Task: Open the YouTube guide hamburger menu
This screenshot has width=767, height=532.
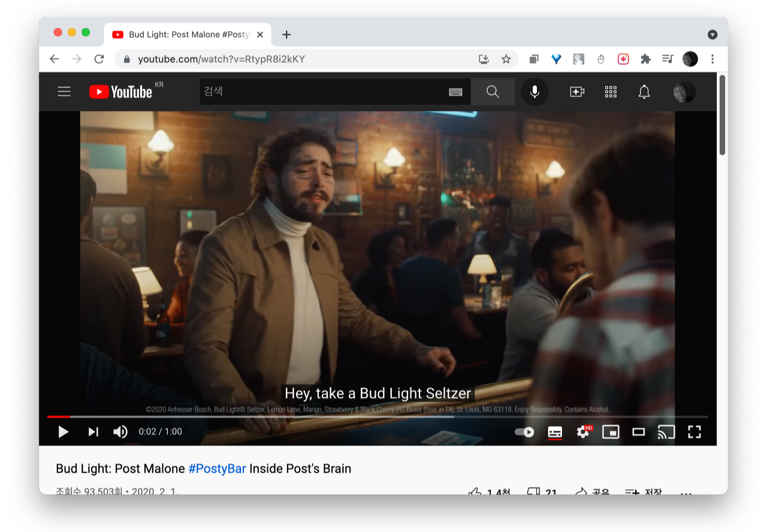Action: pyautogui.click(x=64, y=92)
